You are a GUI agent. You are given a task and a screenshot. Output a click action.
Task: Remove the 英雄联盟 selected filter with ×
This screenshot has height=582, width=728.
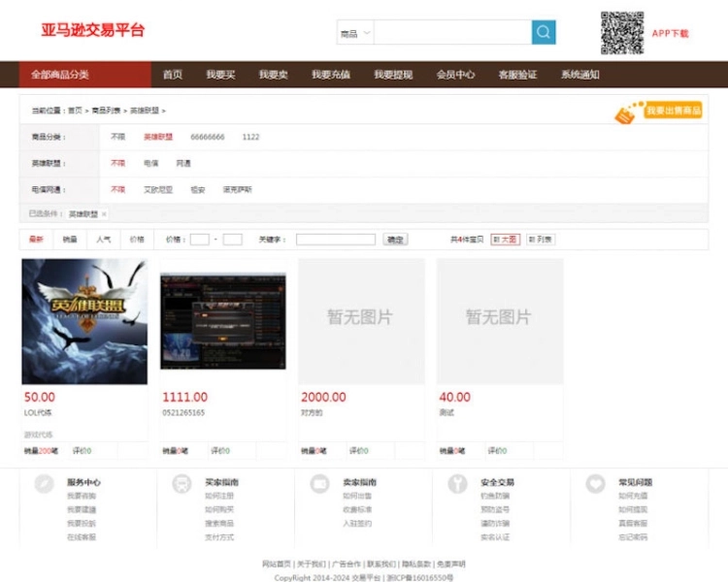tap(104, 214)
